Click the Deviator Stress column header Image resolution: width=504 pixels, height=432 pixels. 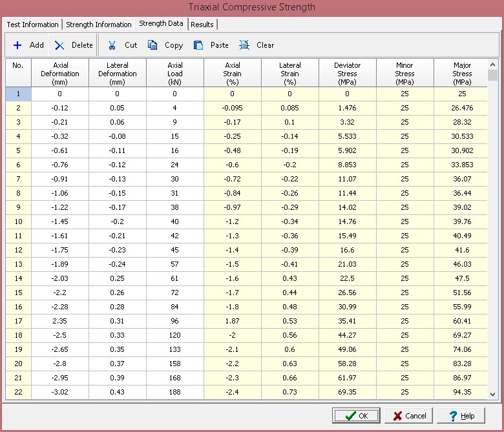[x=347, y=74]
